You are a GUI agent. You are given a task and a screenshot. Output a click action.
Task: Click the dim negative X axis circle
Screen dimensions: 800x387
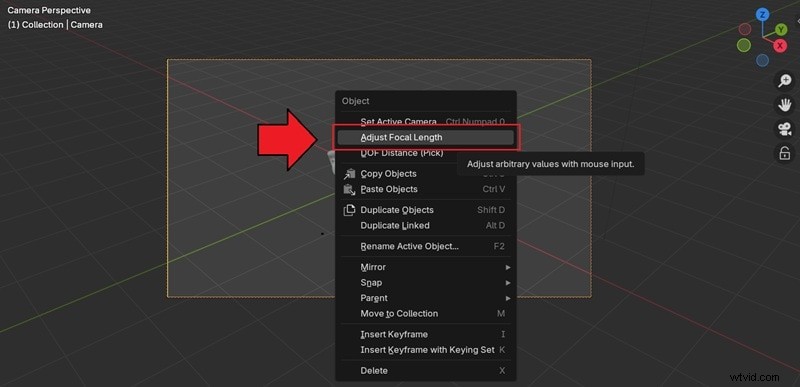[x=745, y=29]
